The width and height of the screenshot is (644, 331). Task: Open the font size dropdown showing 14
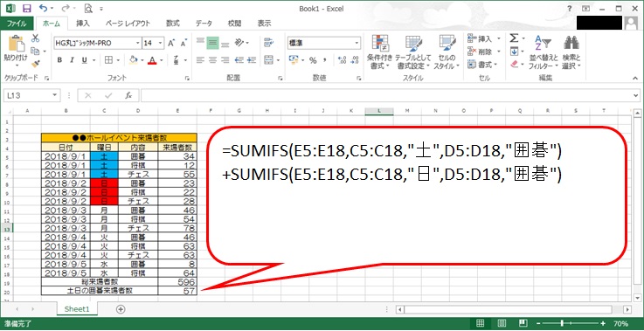[160, 43]
